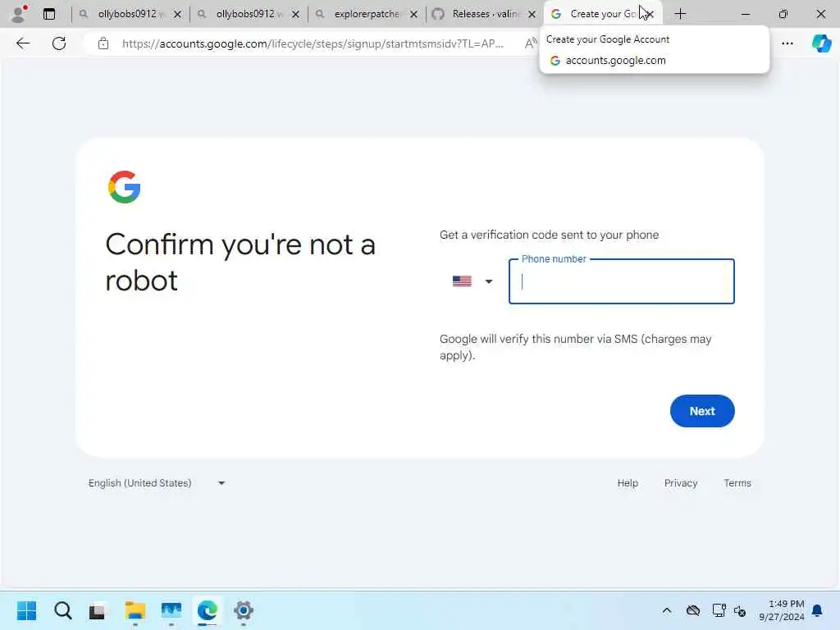Open the Copilot sidebar icon

pos(821,43)
